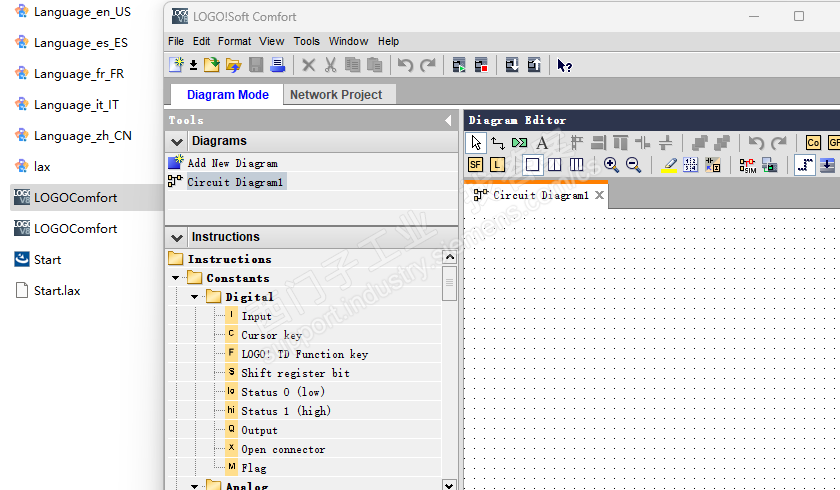Open the File menu
Screen dimensions: 840x490
pyautogui.click(x=176, y=41)
